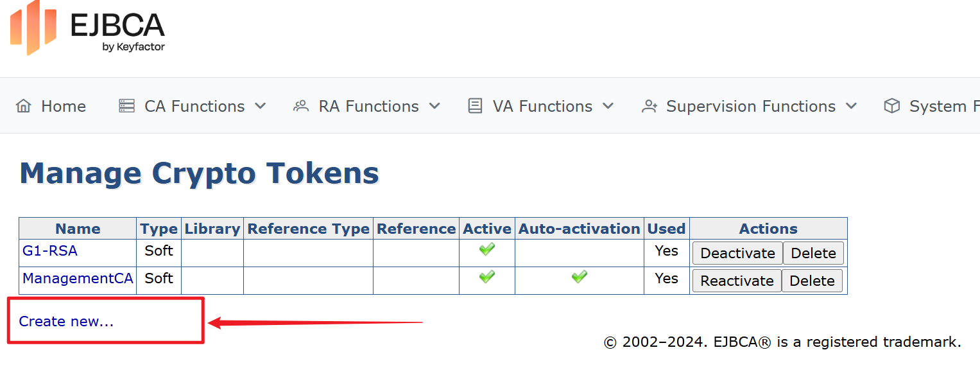The height and width of the screenshot is (377, 980).
Task: Click the System Functions cube icon
Action: (892, 106)
